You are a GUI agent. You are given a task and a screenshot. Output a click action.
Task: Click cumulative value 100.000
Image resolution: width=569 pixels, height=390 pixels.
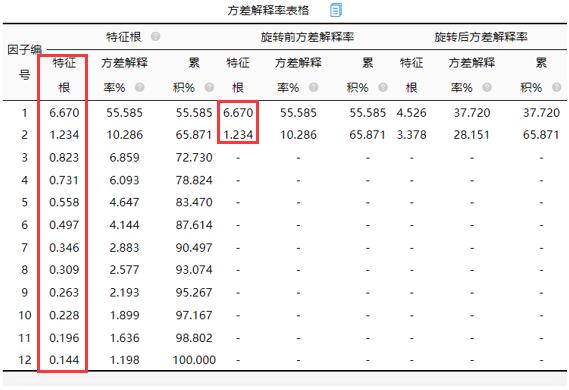pos(194,360)
